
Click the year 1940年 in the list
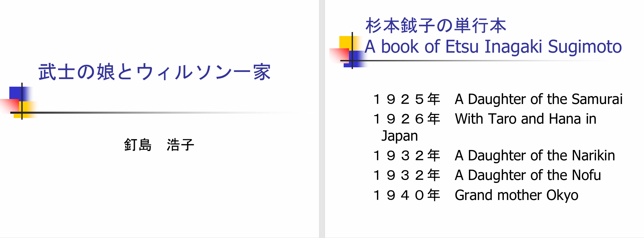tap(407, 195)
